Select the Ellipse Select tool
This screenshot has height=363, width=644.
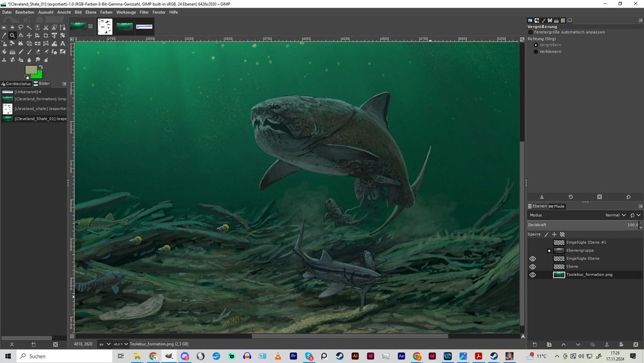point(12,28)
